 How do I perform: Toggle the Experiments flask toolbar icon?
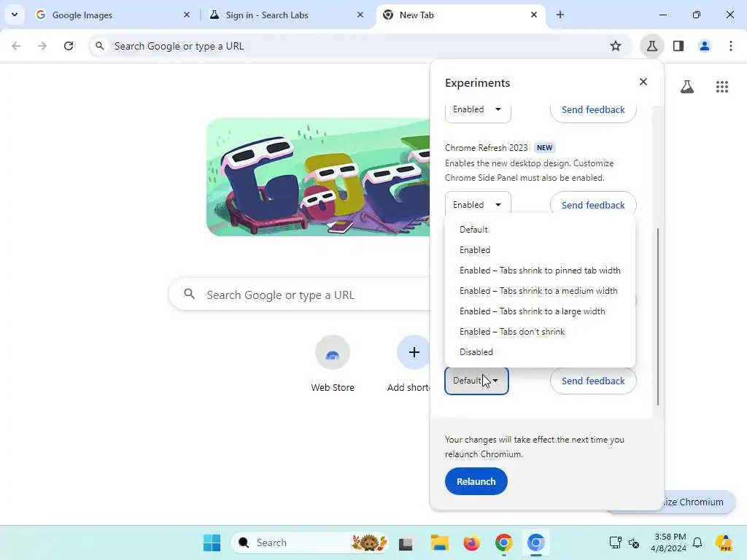coord(651,46)
